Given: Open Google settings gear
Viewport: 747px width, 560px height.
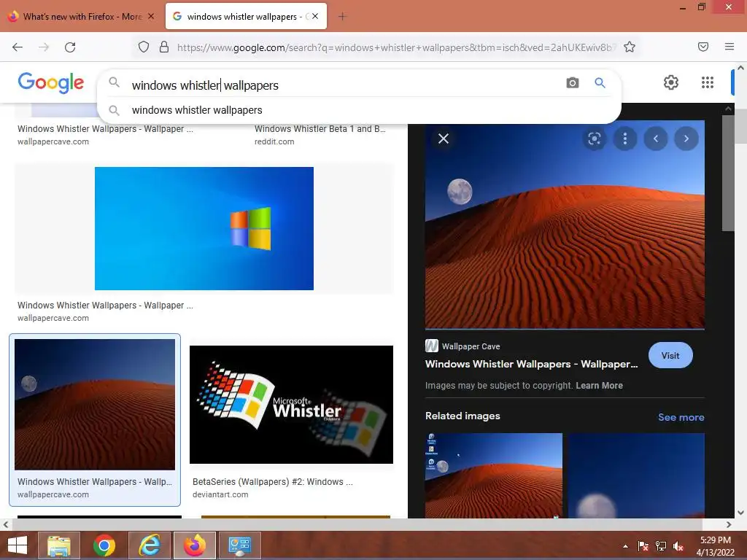Looking at the screenshot, I should (x=671, y=82).
